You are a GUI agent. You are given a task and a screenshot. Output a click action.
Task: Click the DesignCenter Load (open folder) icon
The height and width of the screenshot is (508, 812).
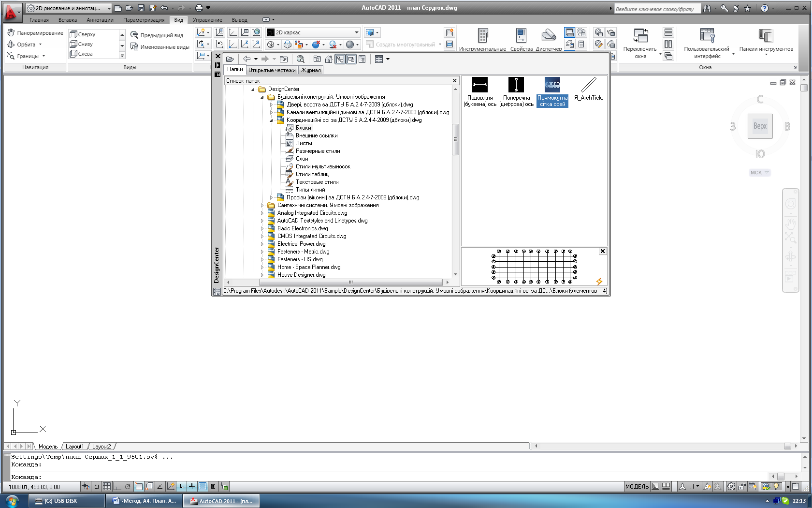(230, 59)
